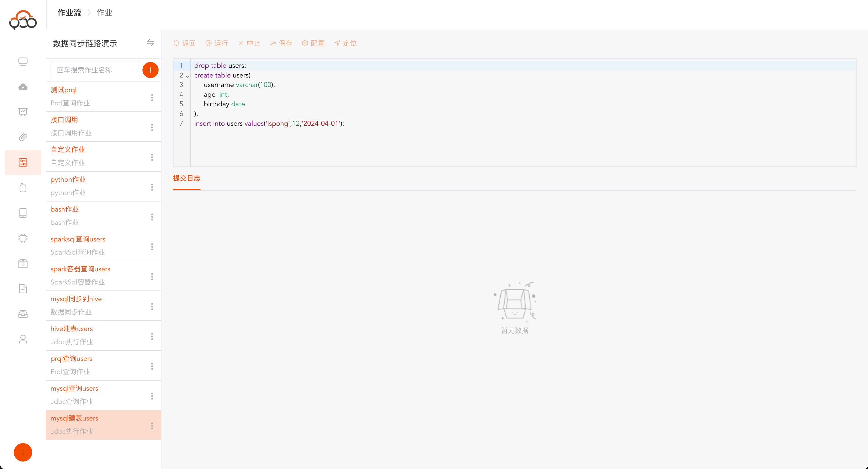
Task: Click the 运行 run button
Action: (x=217, y=43)
